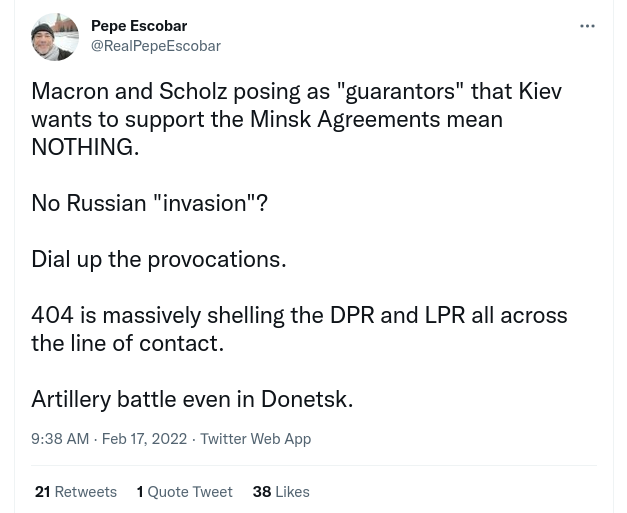Click the quoted word "guarantors"
Image resolution: width=627 pixels, height=513 pixels.
click(x=400, y=90)
